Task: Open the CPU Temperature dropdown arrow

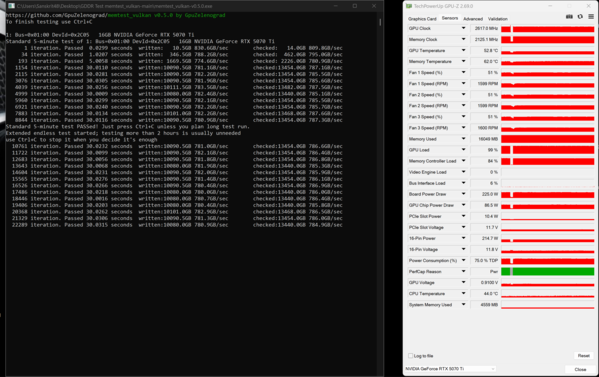Action: point(463,294)
